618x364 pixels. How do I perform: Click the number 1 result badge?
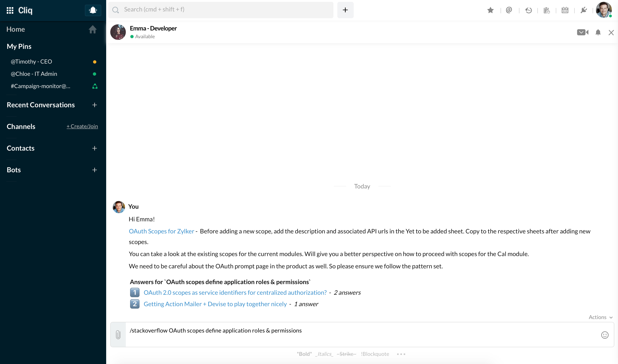tap(135, 293)
